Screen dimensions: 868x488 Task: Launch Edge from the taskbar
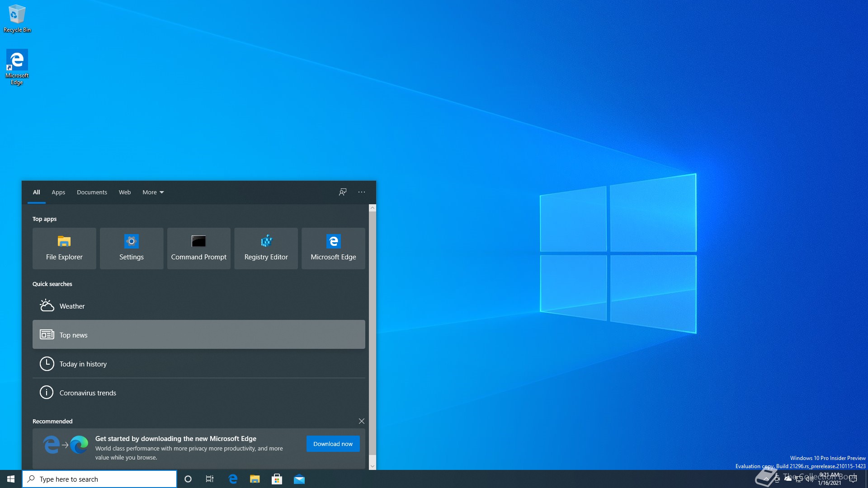pos(233,479)
